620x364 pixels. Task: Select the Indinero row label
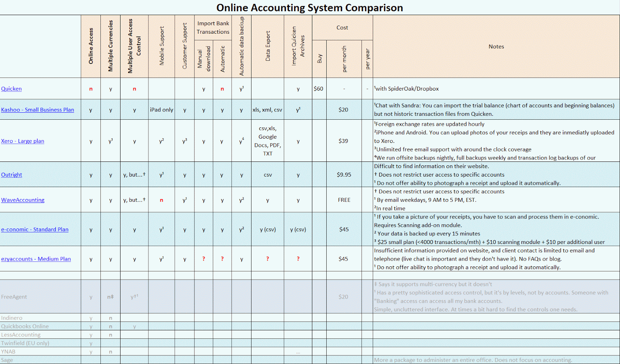point(12,318)
